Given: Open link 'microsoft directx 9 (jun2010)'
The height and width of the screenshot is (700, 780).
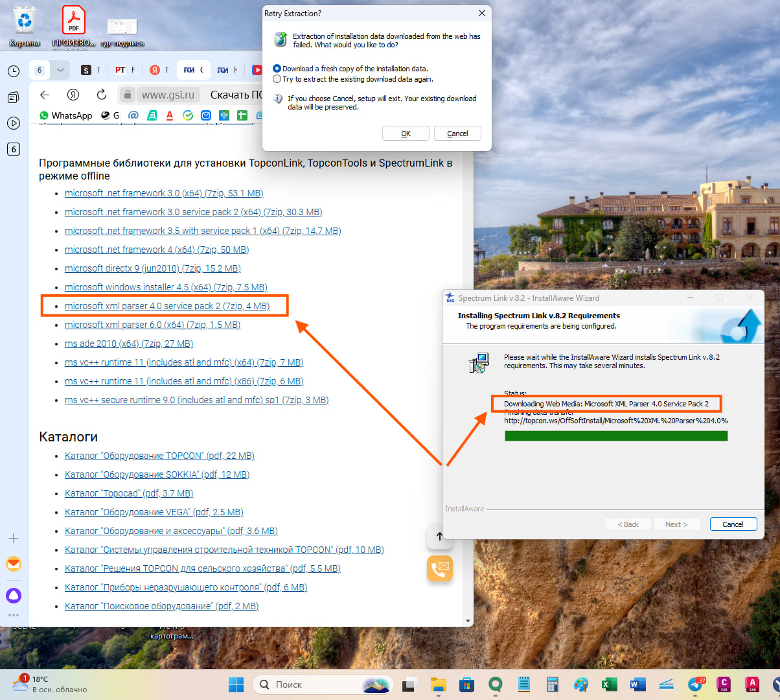Looking at the screenshot, I should [152, 268].
